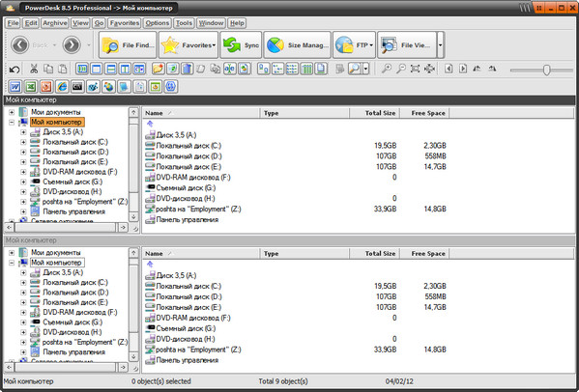Select Локальный диск (E:) in lower tree
Viewport: 579px width, 392px height.
(x=75, y=302)
